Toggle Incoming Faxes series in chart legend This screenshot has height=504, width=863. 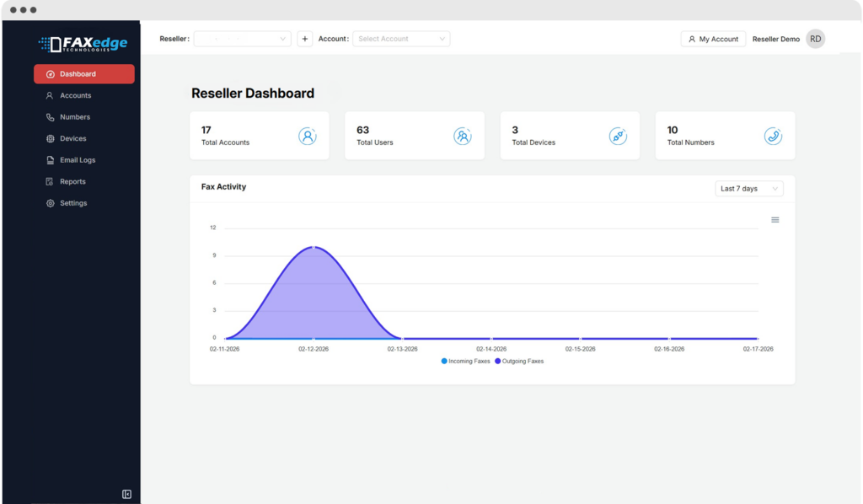466,361
